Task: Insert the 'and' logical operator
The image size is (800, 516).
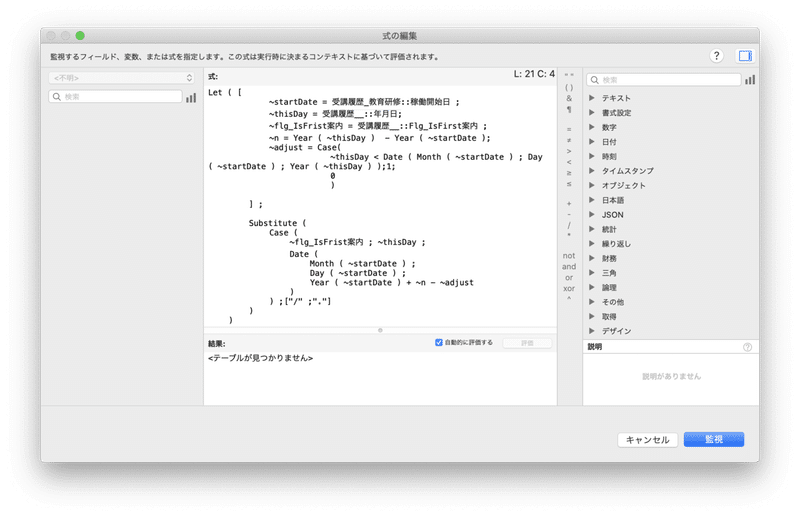Action: 569,266
